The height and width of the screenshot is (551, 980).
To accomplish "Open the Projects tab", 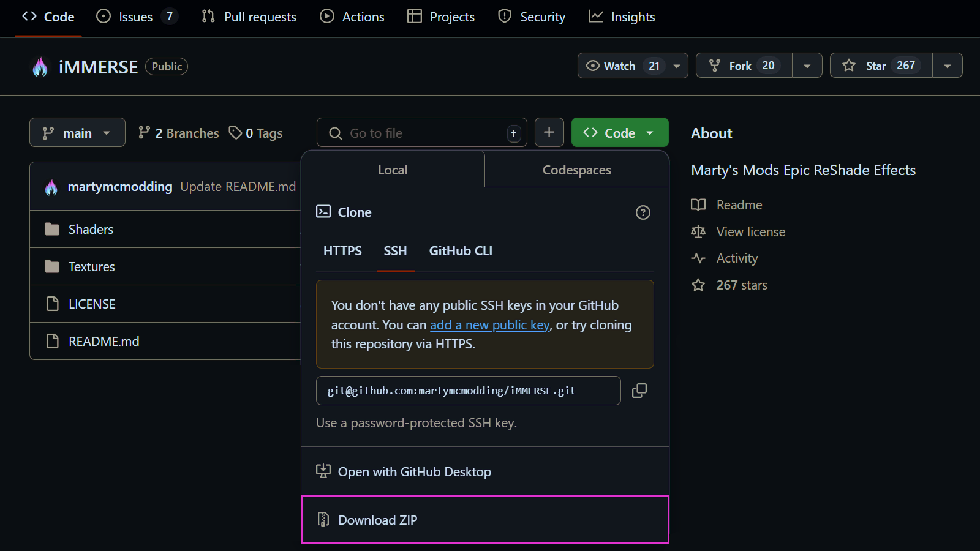I will tap(441, 17).
